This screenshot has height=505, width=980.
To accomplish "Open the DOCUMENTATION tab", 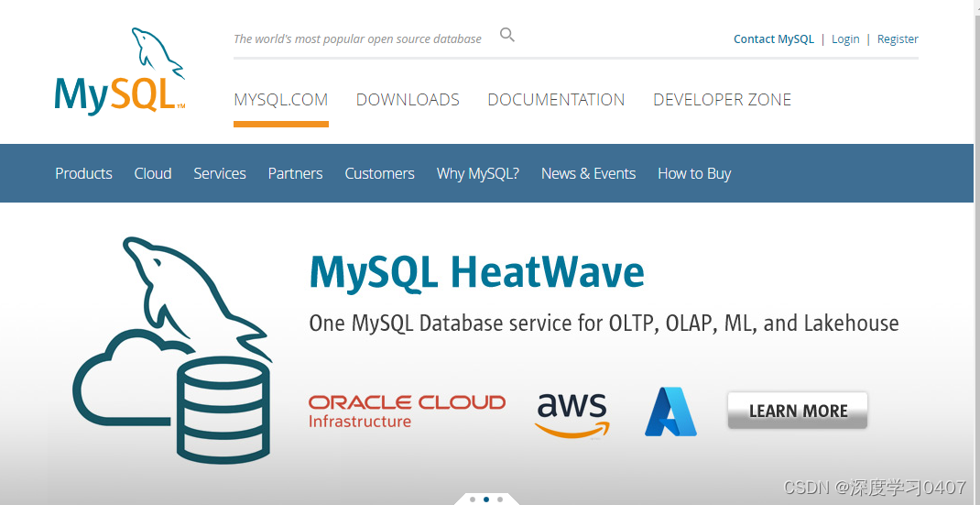I will (556, 100).
